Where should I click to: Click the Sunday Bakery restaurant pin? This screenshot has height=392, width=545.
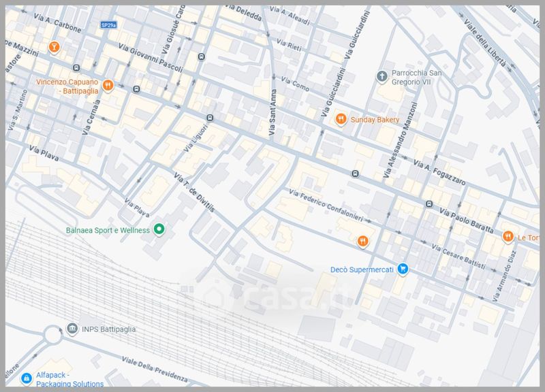point(342,120)
